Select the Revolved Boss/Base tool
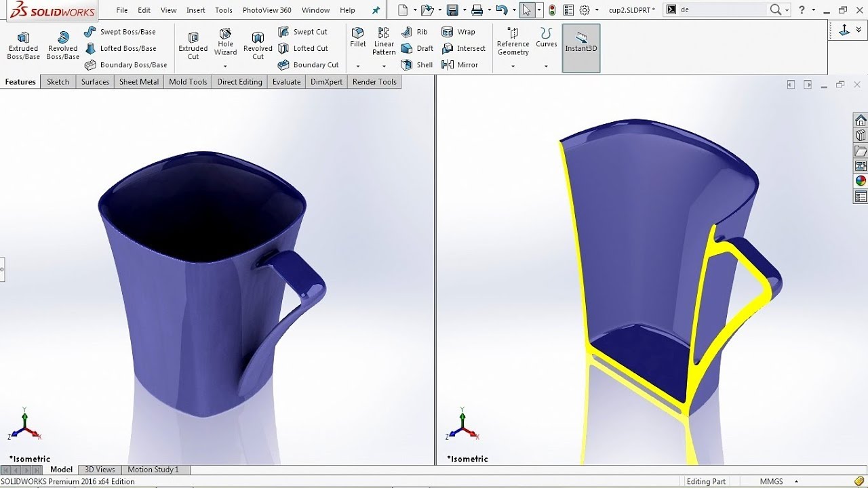 [x=62, y=46]
